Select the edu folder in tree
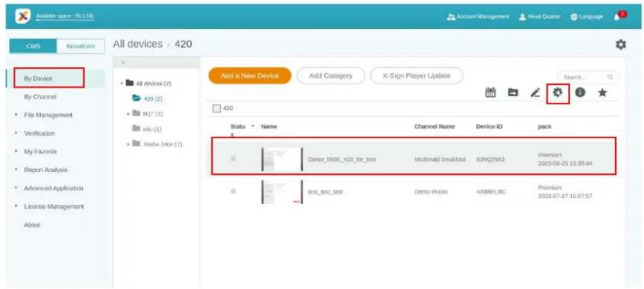 pos(146,129)
